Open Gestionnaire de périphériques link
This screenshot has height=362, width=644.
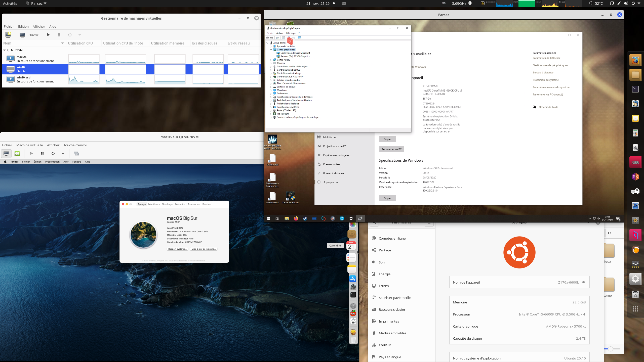coord(550,65)
